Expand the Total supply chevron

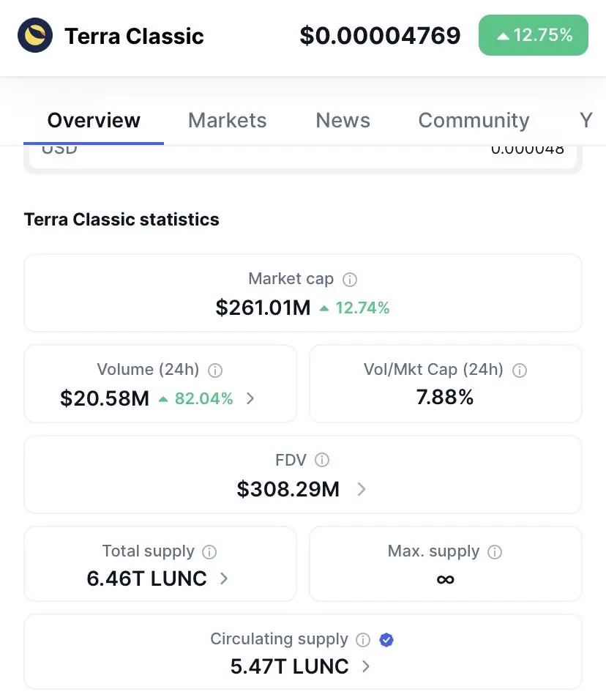pyautogui.click(x=224, y=578)
